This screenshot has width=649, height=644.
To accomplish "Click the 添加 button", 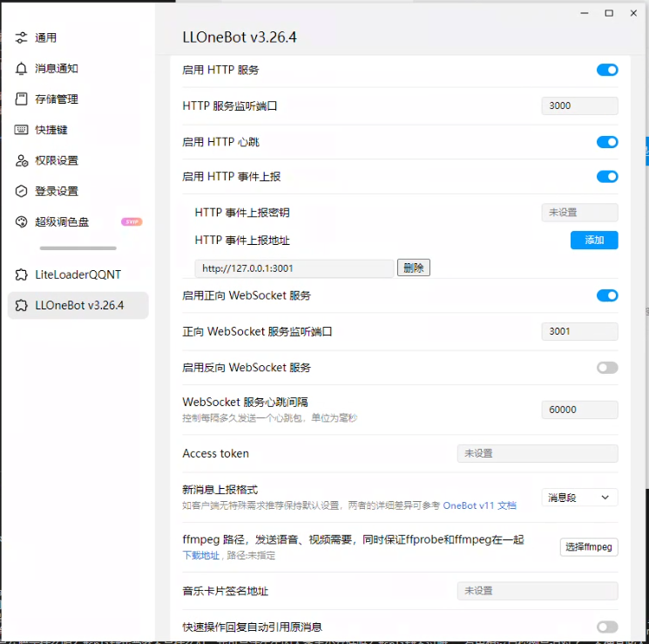I will [x=594, y=241].
